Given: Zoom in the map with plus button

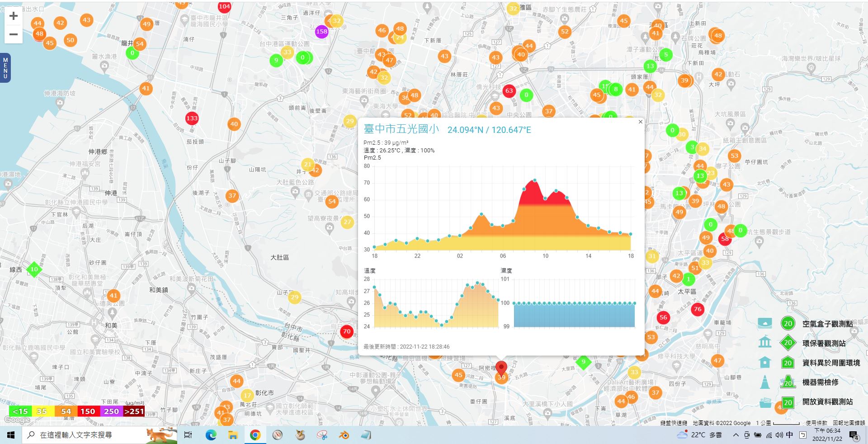Looking at the screenshot, I should point(14,16).
